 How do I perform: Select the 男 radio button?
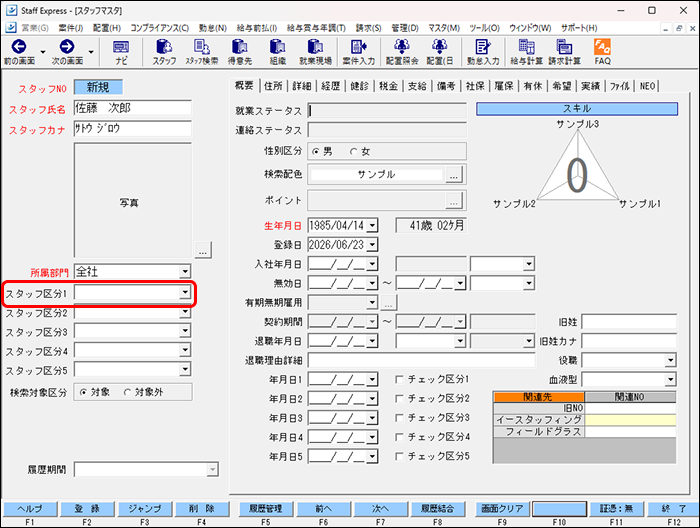[316, 152]
